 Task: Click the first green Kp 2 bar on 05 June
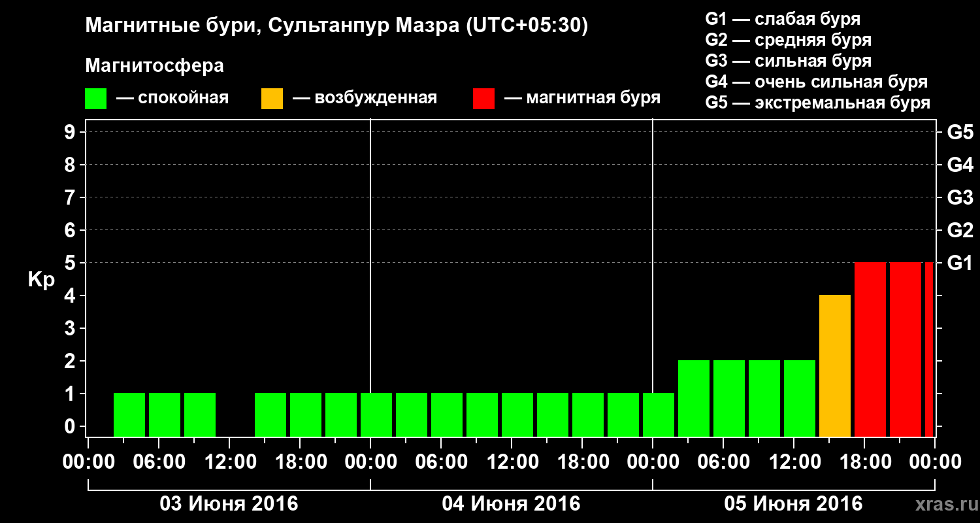[694, 398]
